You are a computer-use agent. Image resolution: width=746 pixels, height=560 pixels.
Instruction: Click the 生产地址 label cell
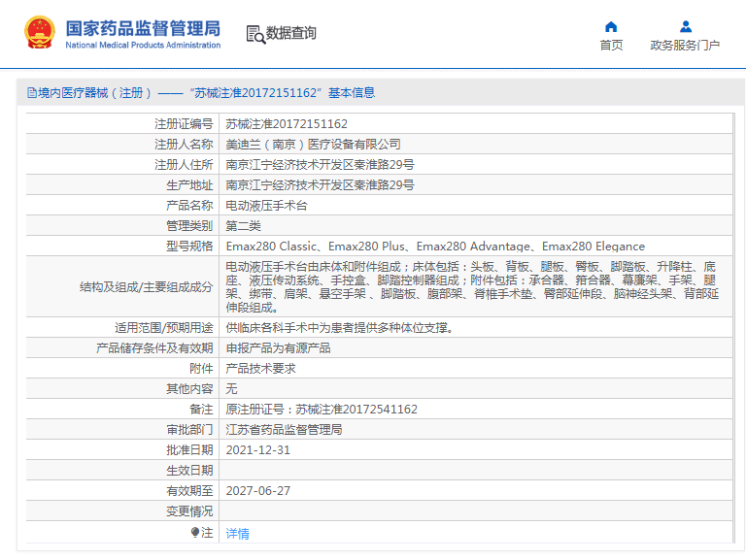point(122,185)
